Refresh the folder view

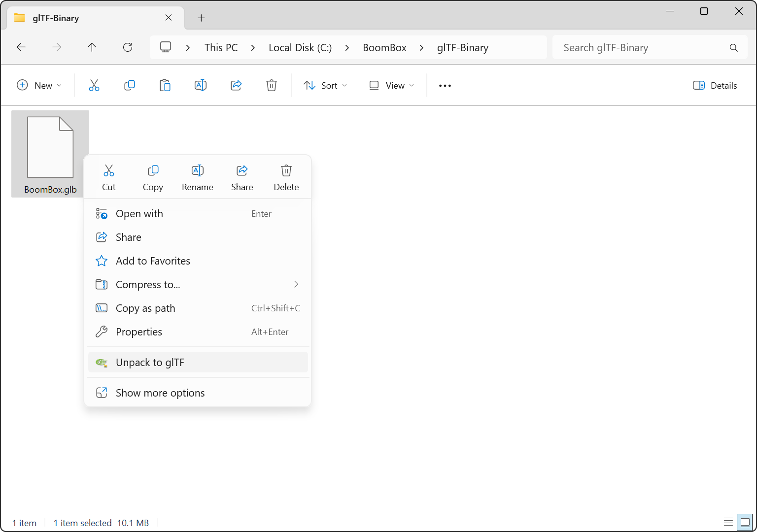[x=128, y=47]
